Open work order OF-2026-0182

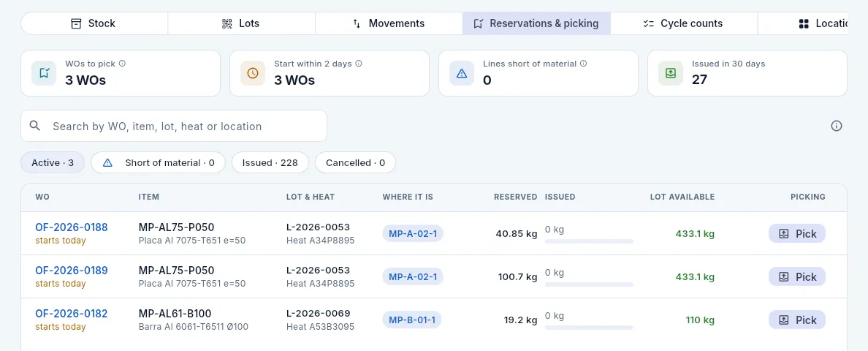pos(72,314)
